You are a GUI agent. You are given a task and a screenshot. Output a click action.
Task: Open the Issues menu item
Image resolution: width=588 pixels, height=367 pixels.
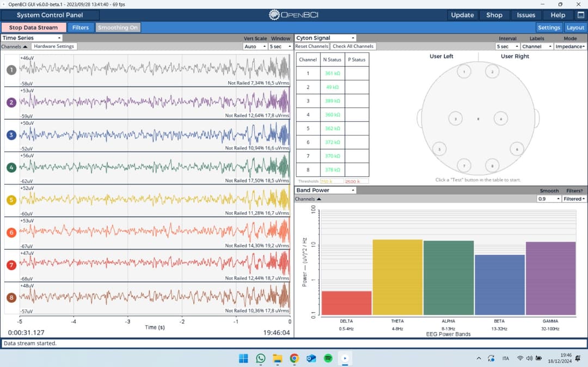pyautogui.click(x=525, y=15)
